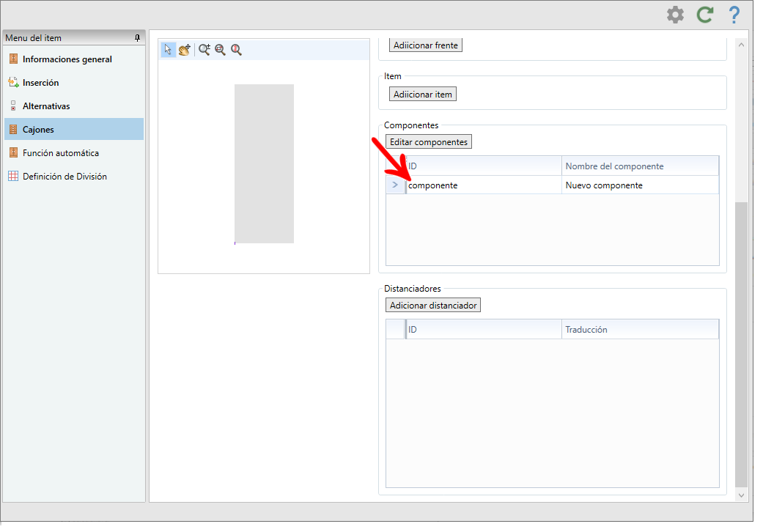Click the Informaciones general icon
The image size is (763, 532).
[14, 59]
